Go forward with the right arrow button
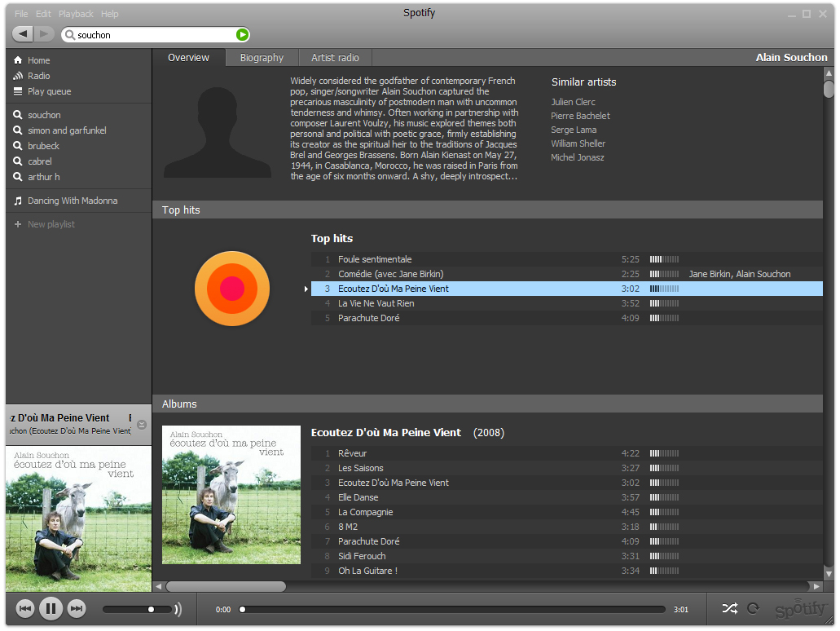840x631 pixels. pyautogui.click(x=44, y=33)
